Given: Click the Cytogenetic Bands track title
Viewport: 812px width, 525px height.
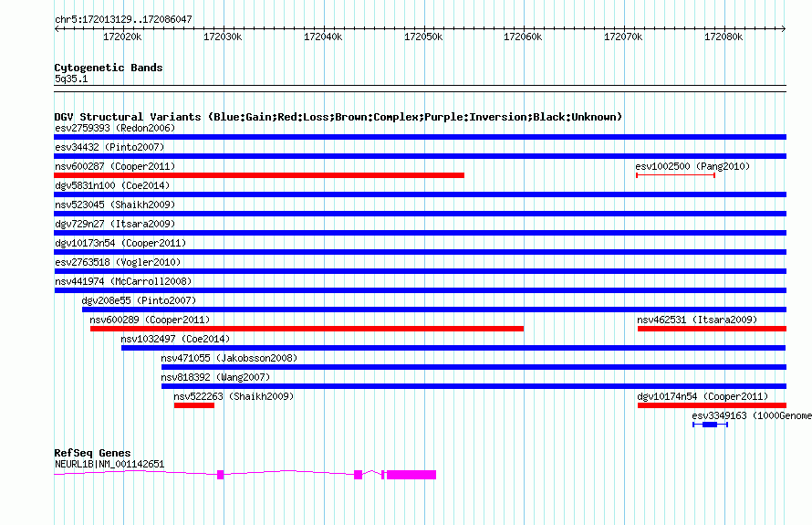Looking at the screenshot, I should pyautogui.click(x=109, y=68).
